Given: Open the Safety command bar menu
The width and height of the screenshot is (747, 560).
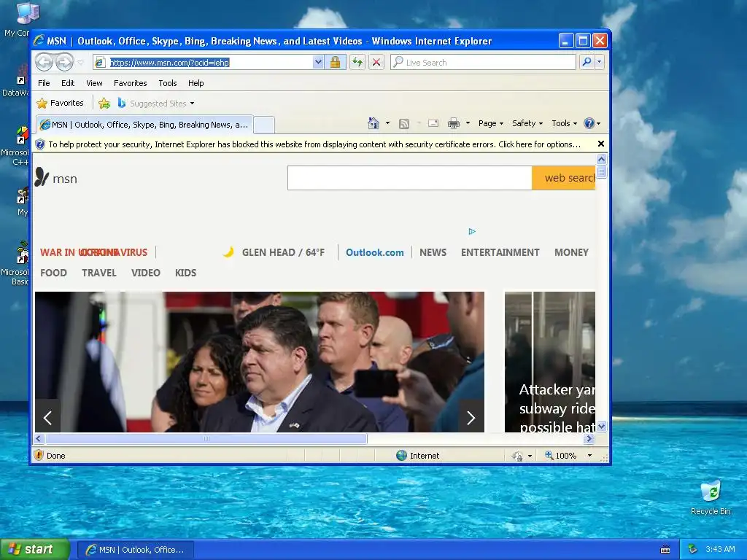Looking at the screenshot, I should [x=527, y=123].
